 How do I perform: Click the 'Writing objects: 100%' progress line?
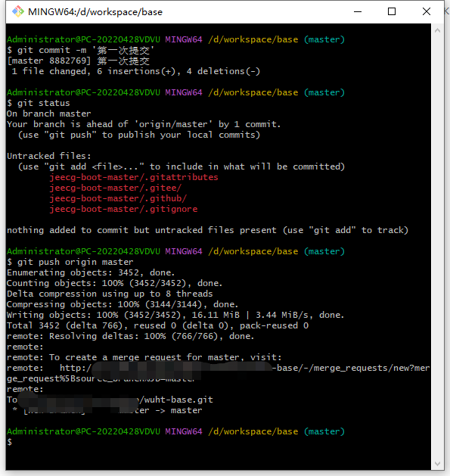pyautogui.click(x=175, y=315)
